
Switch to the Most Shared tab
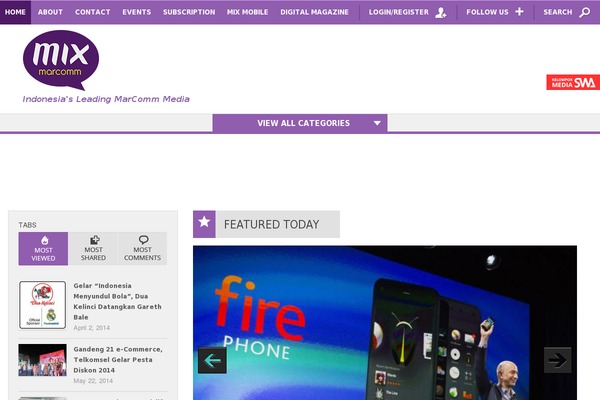[93, 248]
